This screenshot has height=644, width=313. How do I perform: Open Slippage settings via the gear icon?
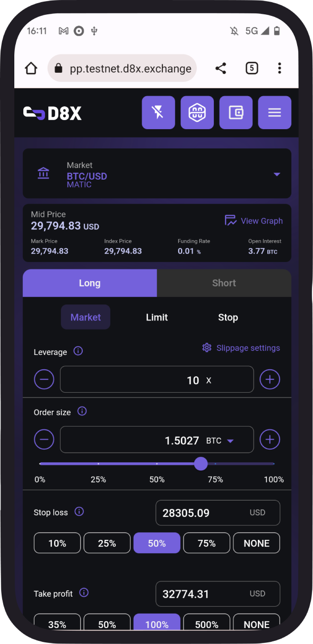pyautogui.click(x=206, y=348)
